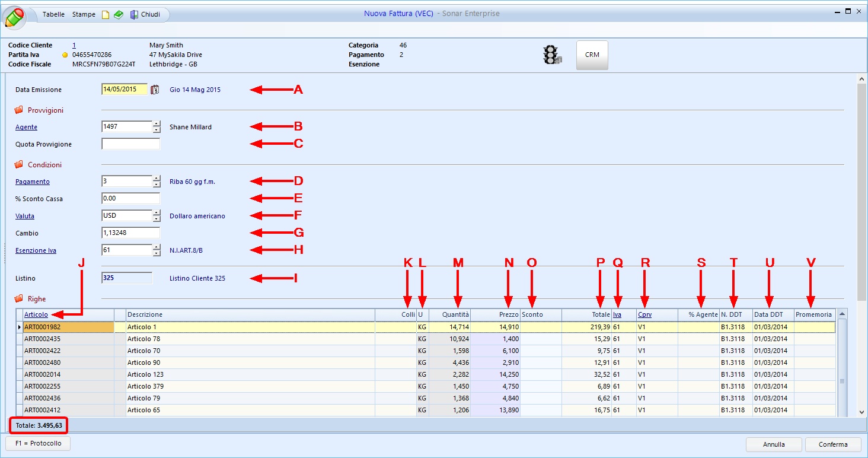This screenshot has width=868, height=458.
Task: Open the Tabelle menu
Action: 53,14
